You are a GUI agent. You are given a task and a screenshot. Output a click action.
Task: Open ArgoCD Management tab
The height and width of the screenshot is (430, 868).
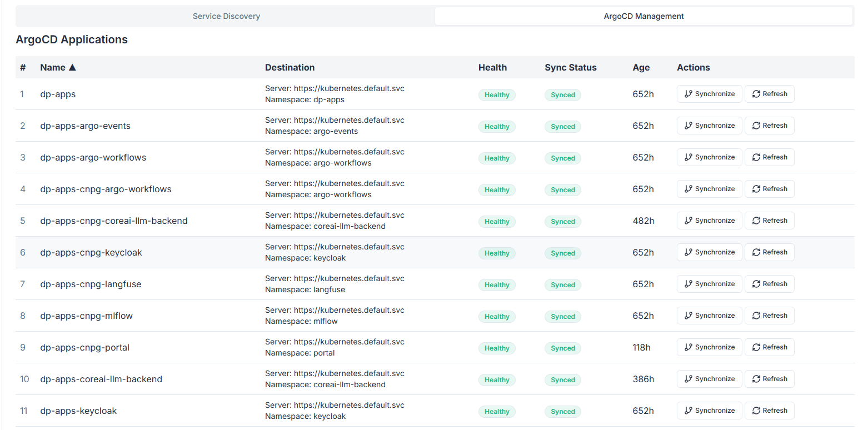643,16
